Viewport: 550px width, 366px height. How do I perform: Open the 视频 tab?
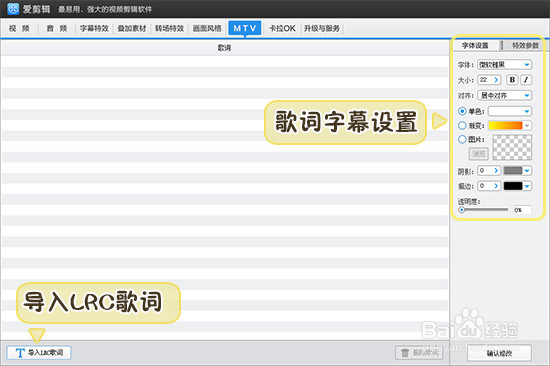point(19,28)
